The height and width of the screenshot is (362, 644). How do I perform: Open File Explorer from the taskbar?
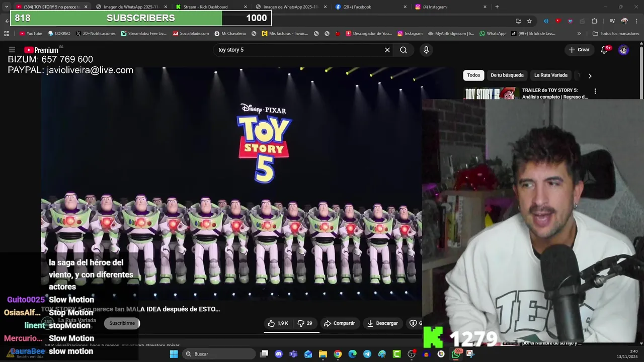click(323, 354)
